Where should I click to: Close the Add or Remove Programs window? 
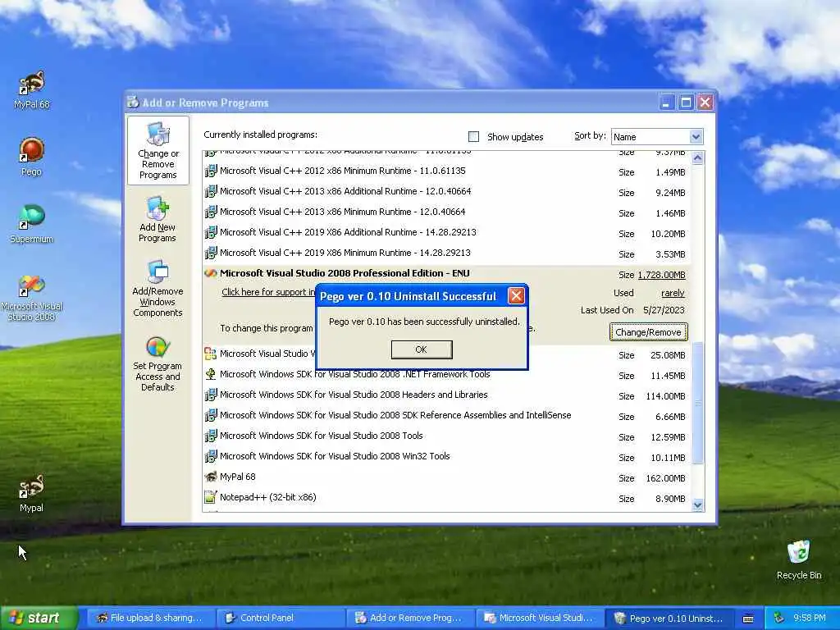705,103
